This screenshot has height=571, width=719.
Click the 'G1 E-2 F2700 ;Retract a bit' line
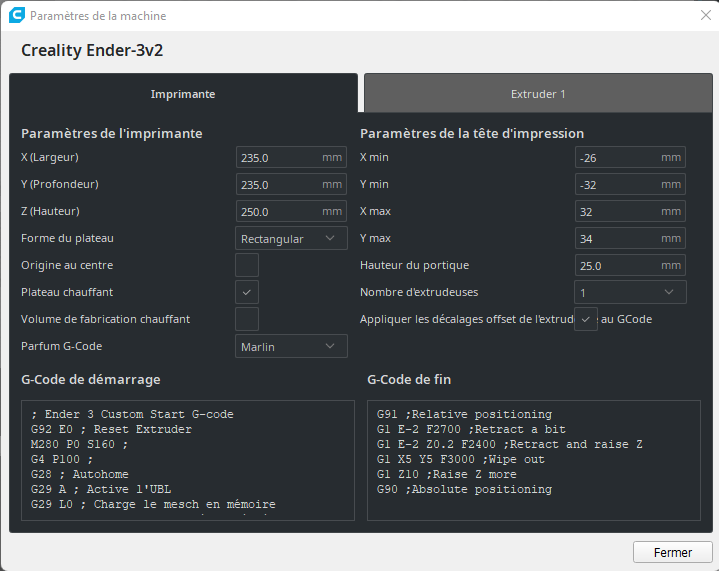(x=471, y=429)
